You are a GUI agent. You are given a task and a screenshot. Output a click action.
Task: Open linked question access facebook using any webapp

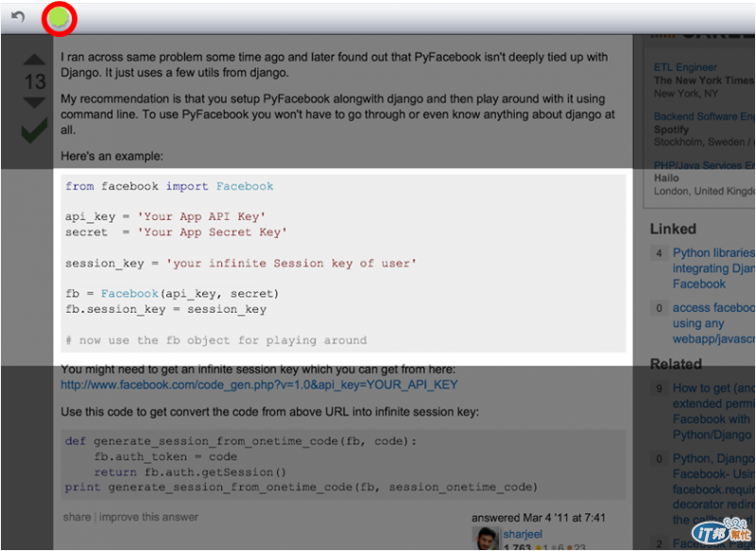coord(714,323)
